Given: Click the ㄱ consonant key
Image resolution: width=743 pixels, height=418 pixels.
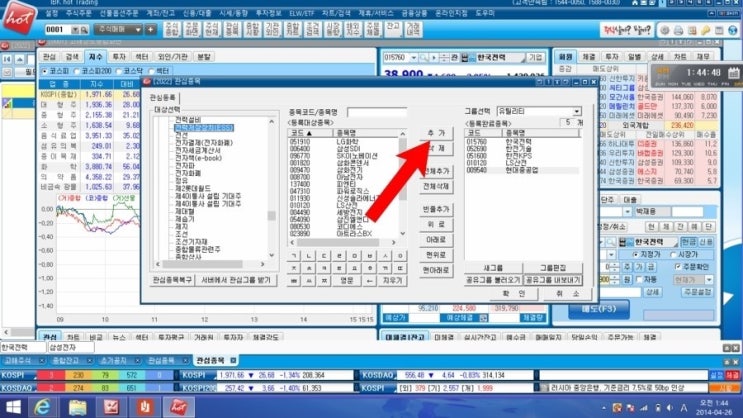Looking at the screenshot, I should (294, 256).
